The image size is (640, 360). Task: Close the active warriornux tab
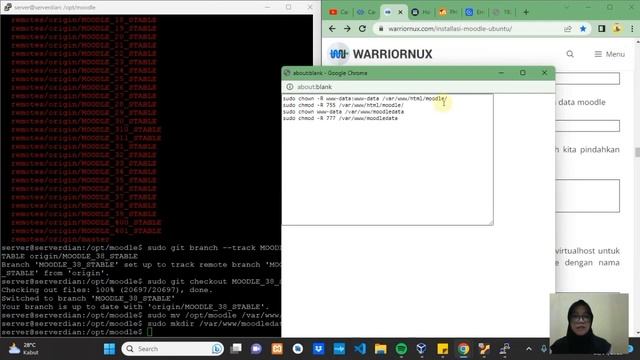tap(400, 12)
